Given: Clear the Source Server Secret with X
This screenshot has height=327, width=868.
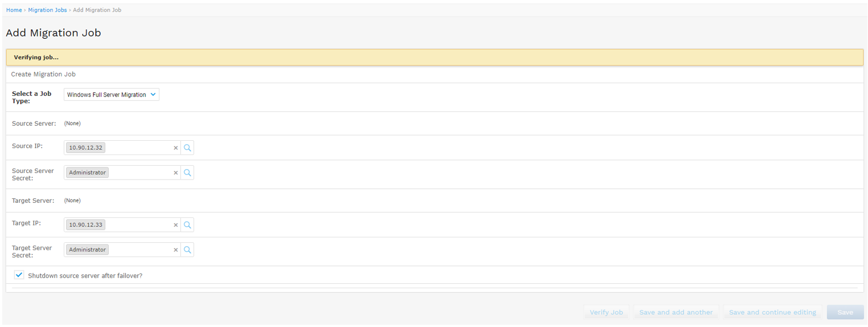Looking at the screenshot, I should [x=176, y=173].
